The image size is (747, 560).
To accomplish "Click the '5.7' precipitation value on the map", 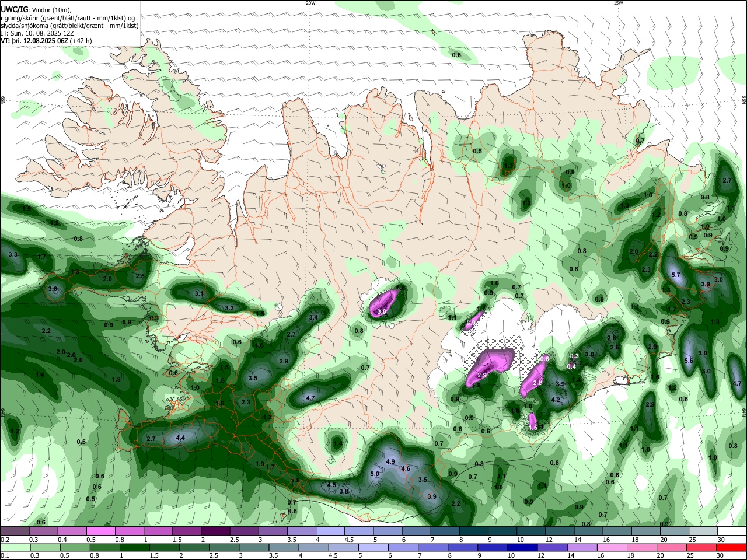I will tap(676, 275).
